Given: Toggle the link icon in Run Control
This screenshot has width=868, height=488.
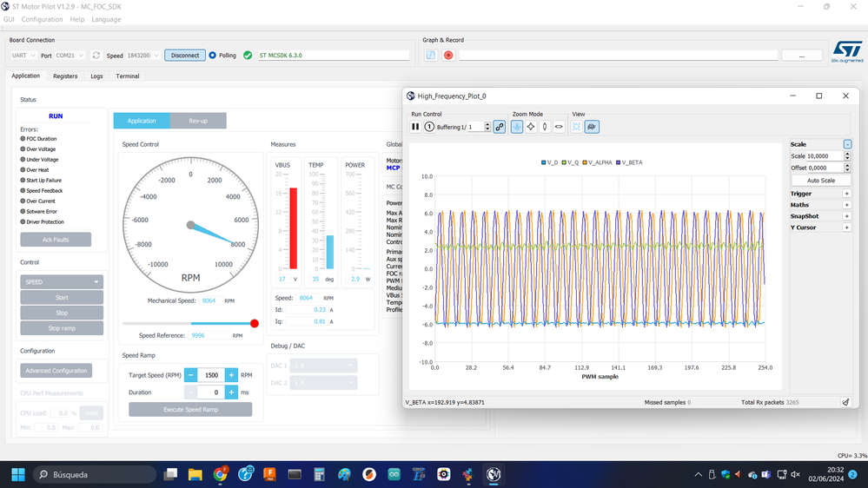Looking at the screenshot, I should 500,127.
